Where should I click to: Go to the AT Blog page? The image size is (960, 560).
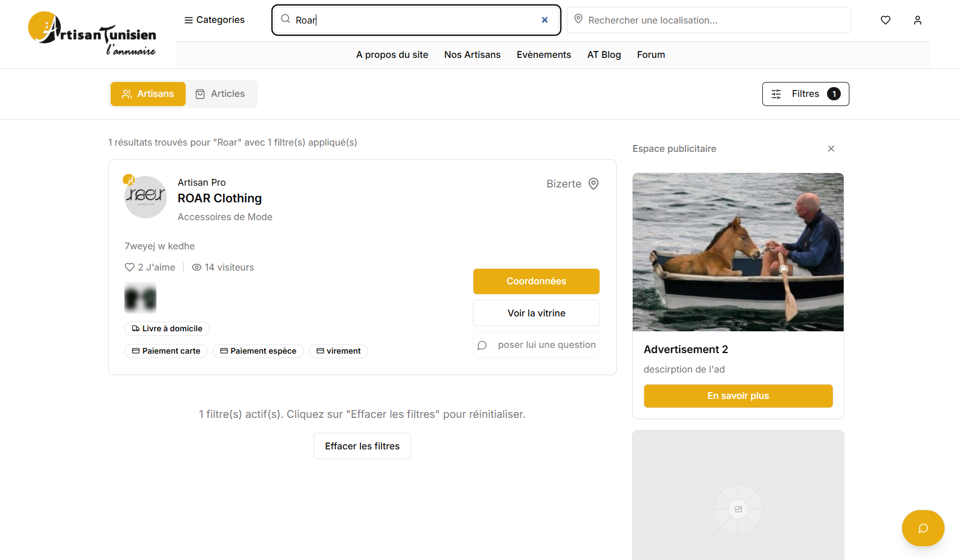click(604, 55)
